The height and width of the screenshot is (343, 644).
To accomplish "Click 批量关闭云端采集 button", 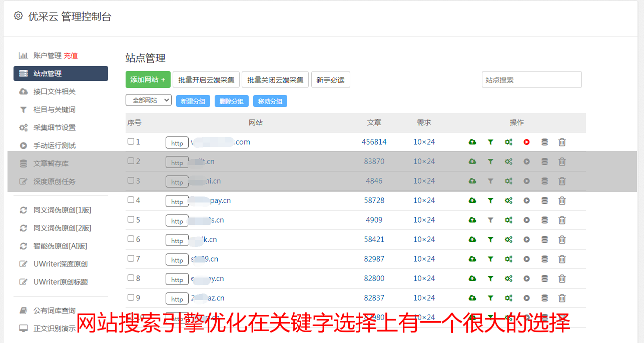I will (275, 79).
